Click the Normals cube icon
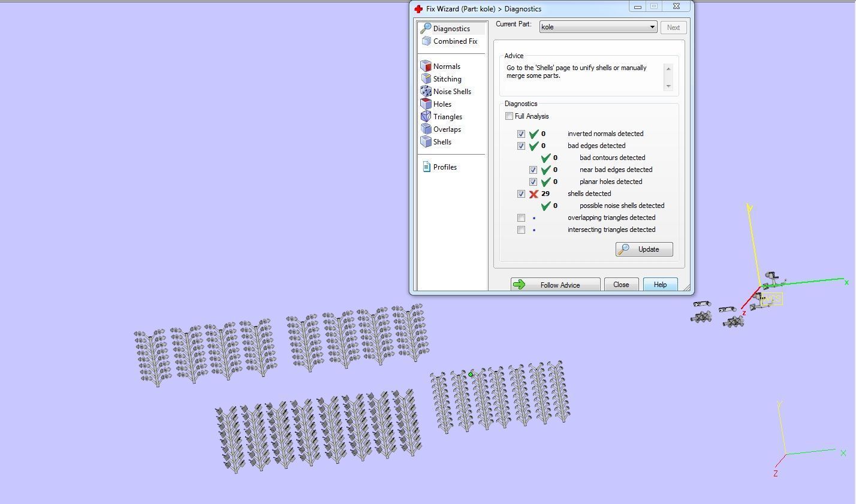The image size is (856, 504). [426, 66]
